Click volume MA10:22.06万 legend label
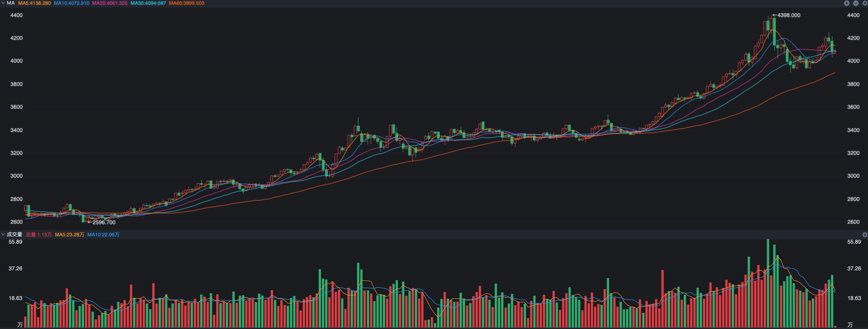The height and width of the screenshot is (329, 868). click(x=103, y=235)
